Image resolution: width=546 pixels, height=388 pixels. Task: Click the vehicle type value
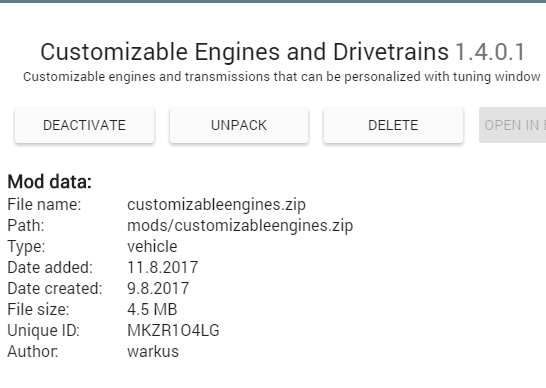tap(152, 247)
